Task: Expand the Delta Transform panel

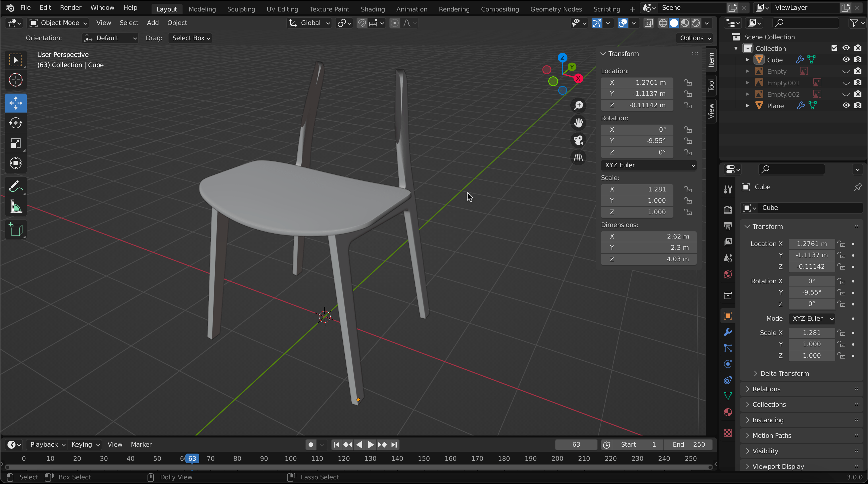Action: tap(784, 373)
